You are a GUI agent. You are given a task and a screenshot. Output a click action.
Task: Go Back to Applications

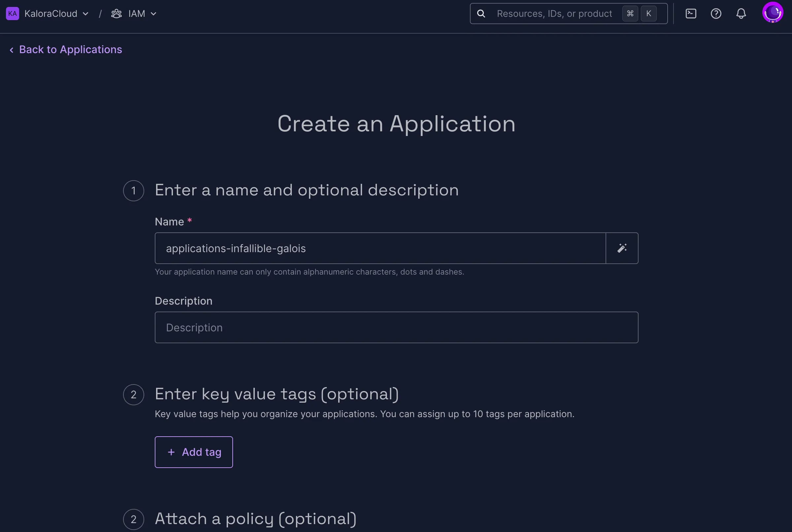(65, 50)
